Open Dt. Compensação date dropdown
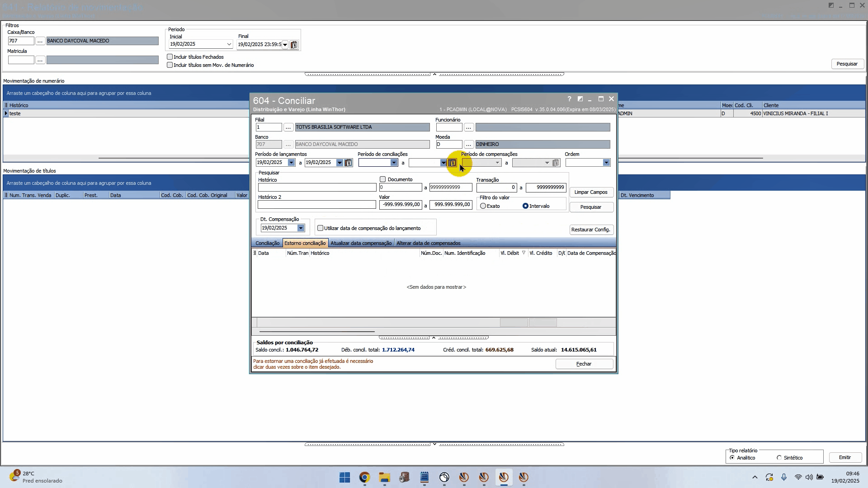 (301, 228)
